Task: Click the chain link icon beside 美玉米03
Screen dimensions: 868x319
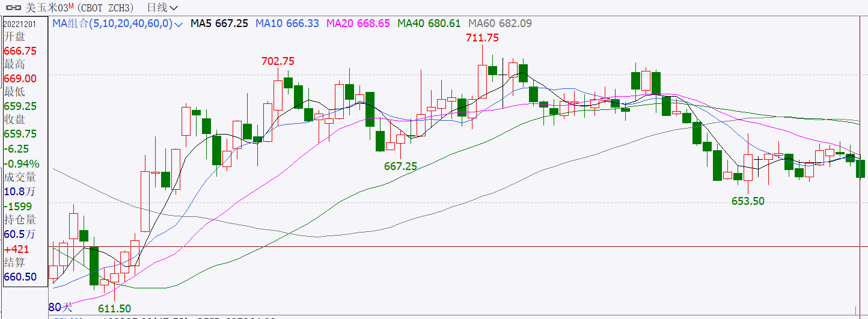Action: (x=13, y=8)
